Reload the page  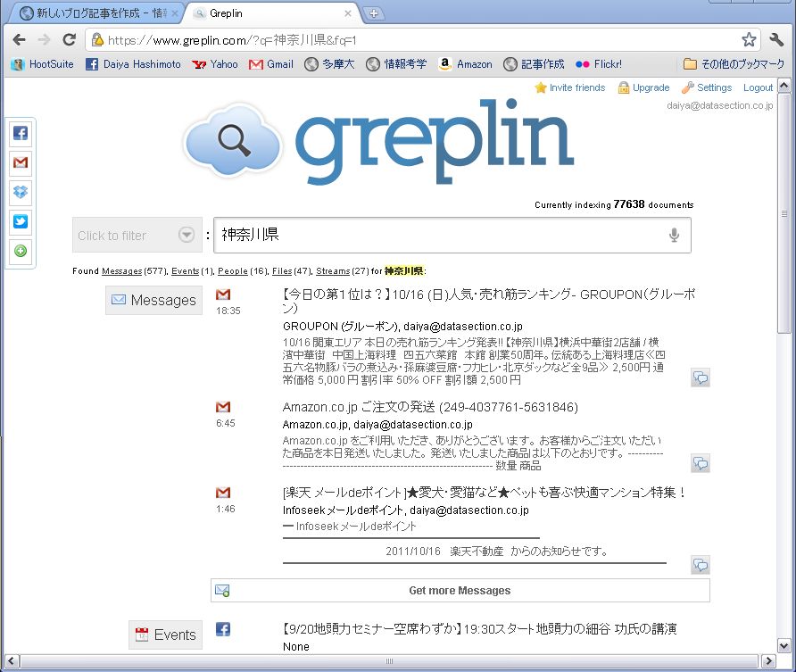click(69, 39)
